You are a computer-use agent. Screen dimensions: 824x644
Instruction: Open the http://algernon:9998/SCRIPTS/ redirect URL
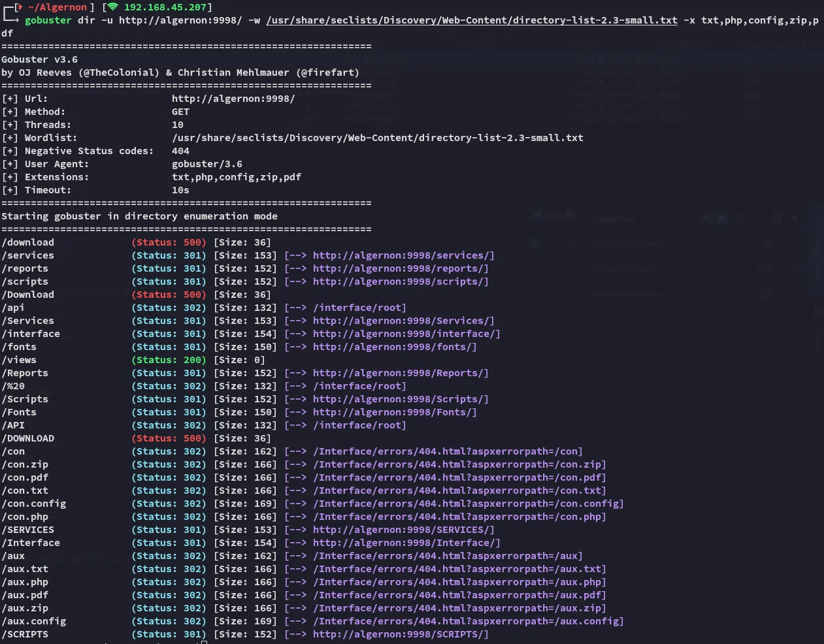pos(400,634)
